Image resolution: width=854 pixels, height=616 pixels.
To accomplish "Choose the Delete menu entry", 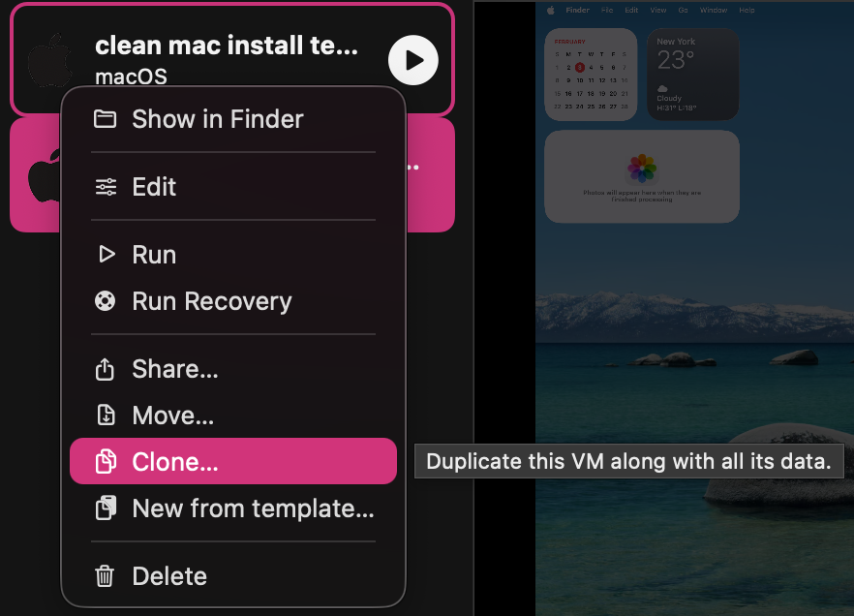I will [x=233, y=576].
